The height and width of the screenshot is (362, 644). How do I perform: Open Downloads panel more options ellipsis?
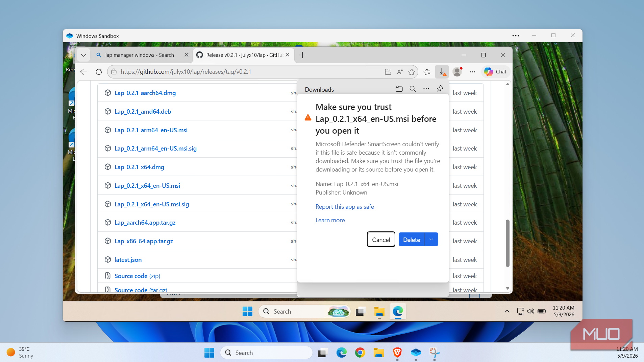(x=426, y=89)
